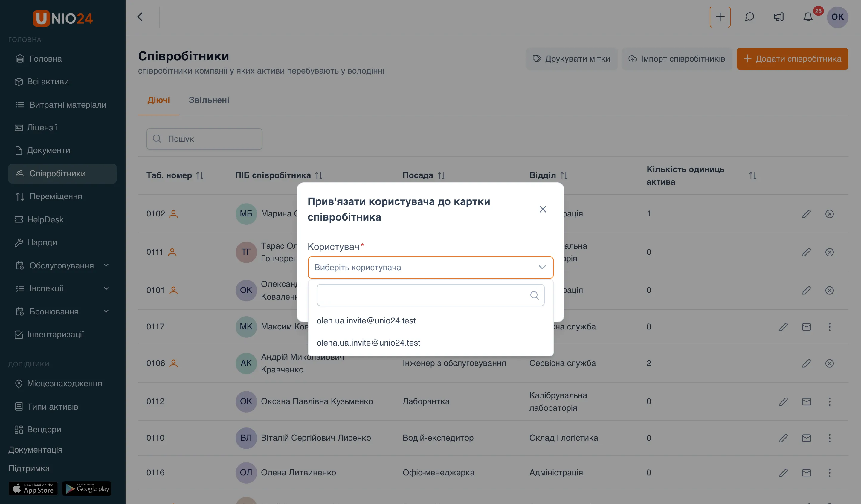
Task: Open the chat messages icon
Action: click(749, 17)
